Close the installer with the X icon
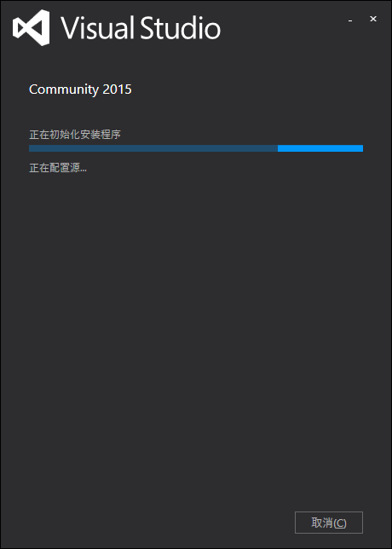This screenshot has width=392, height=549. tap(373, 19)
